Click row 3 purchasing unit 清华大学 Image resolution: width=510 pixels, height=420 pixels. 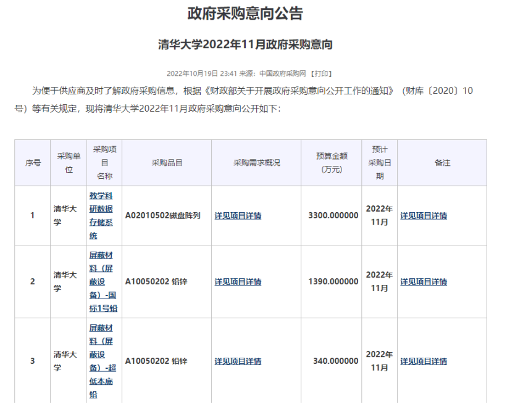(65, 361)
